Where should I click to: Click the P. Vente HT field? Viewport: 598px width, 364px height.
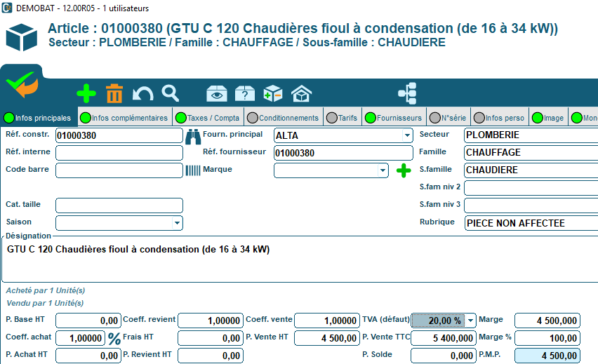tap(326, 339)
